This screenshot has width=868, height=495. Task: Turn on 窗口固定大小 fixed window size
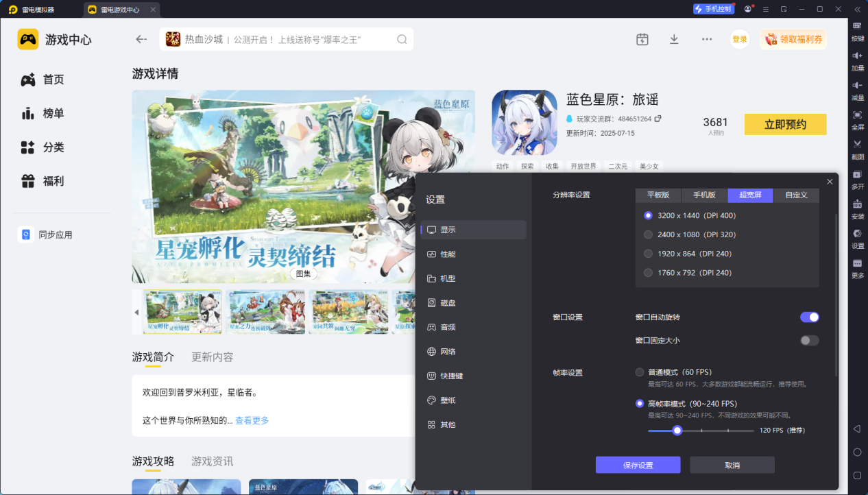[808, 339]
